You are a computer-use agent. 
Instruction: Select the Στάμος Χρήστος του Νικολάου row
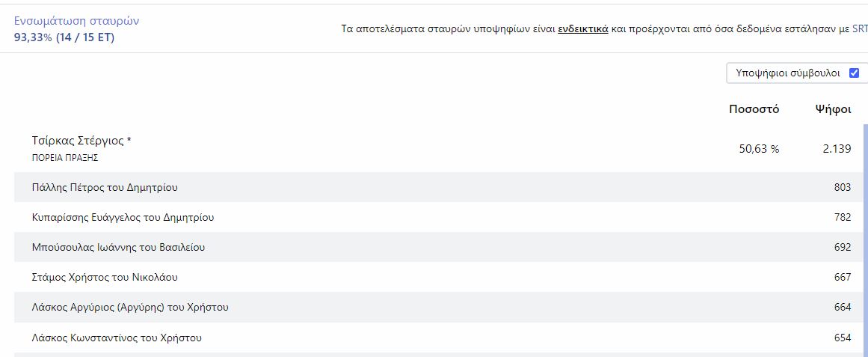(x=105, y=278)
